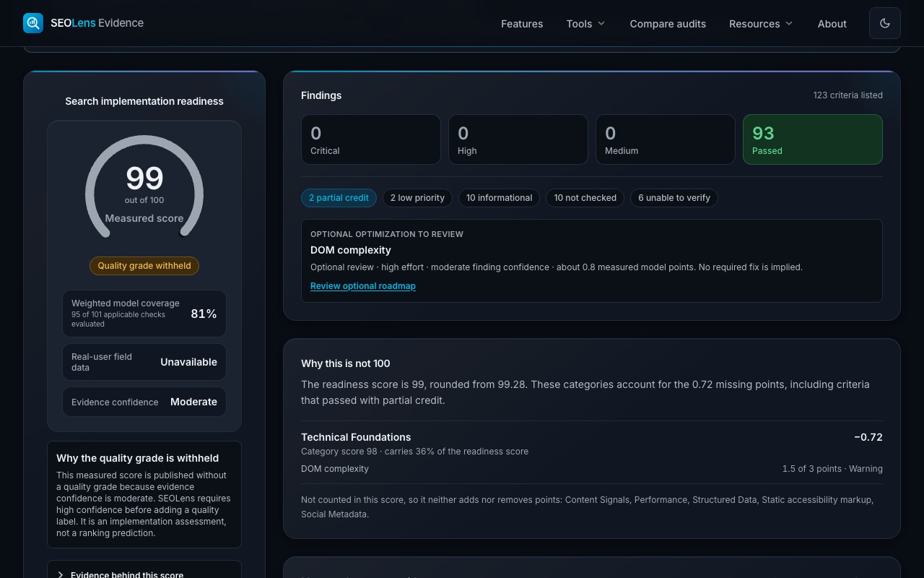Select the 2 partial credit filter chip
The image size is (924, 578).
pyautogui.click(x=339, y=198)
